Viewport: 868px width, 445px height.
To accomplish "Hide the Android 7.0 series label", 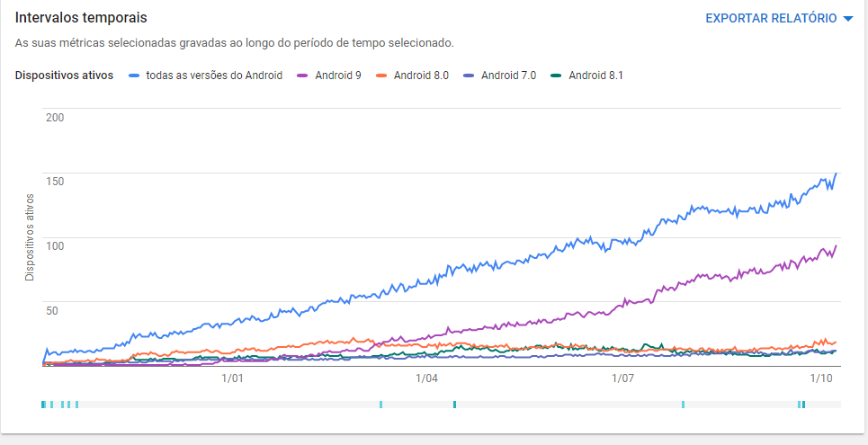I will (508, 76).
